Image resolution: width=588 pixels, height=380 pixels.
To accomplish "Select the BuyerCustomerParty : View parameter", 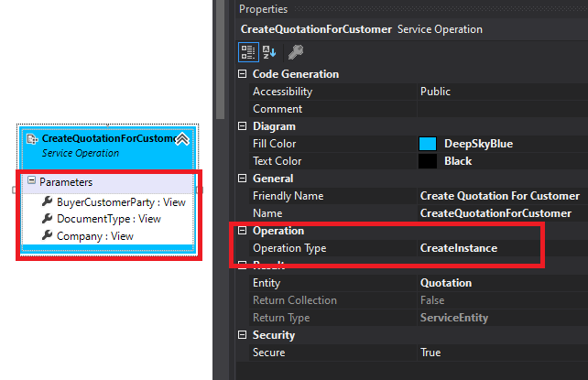I will (x=121, y=202).
